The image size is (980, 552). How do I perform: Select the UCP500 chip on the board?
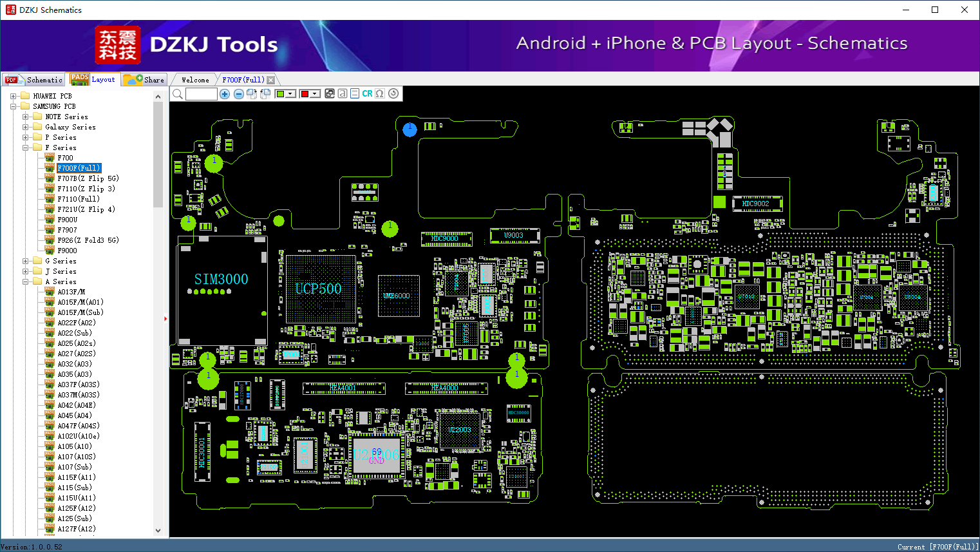tap(320, 289)
